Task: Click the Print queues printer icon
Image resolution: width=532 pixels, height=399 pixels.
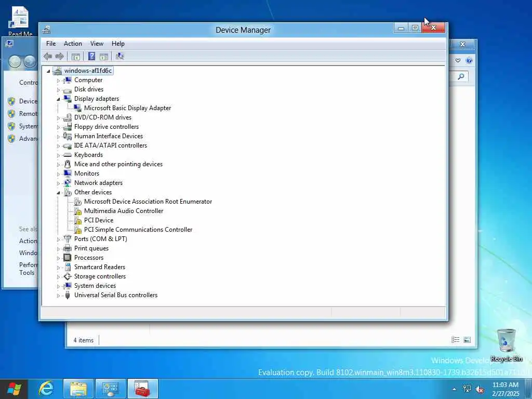Action: pyautogui.click(x=68, y=248)
